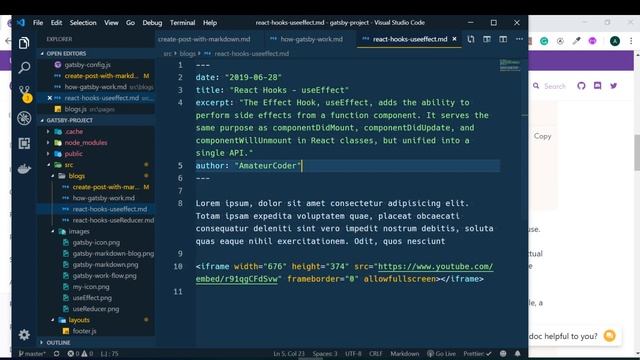Follow the YouTube embed link in iframe
This screenshot has height=360, width=640.
[344, 273]
